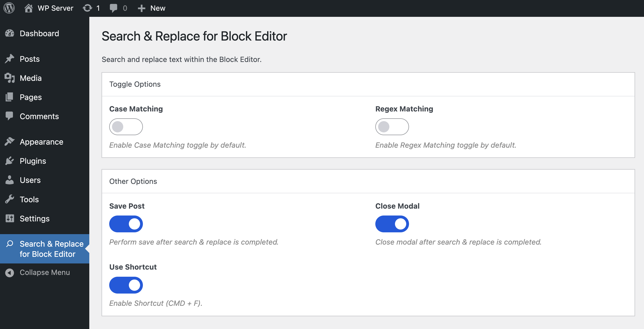Viewport: 644px width, 329px height.
Task: Open the comments bubble icon in the admin bar
Action: [x=113, y=8]
